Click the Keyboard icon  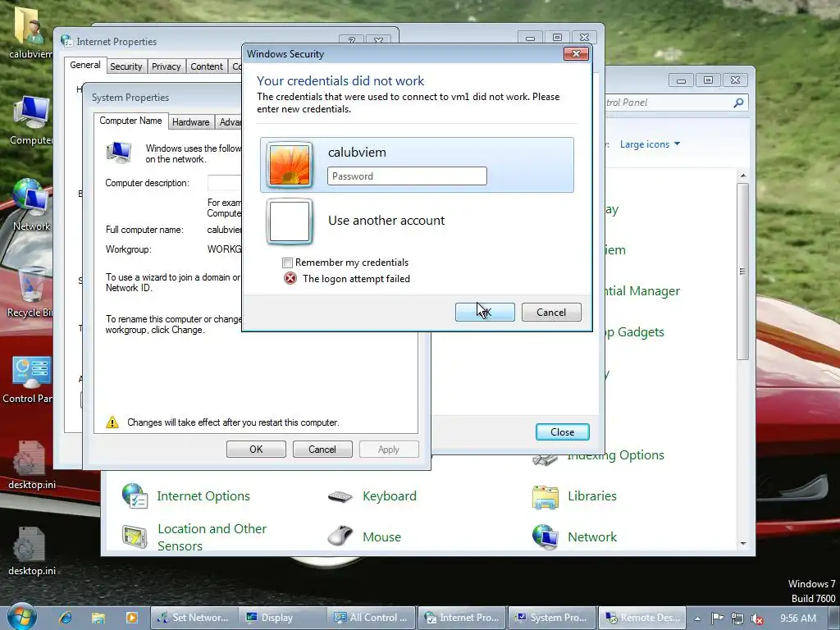coord(340,496)
